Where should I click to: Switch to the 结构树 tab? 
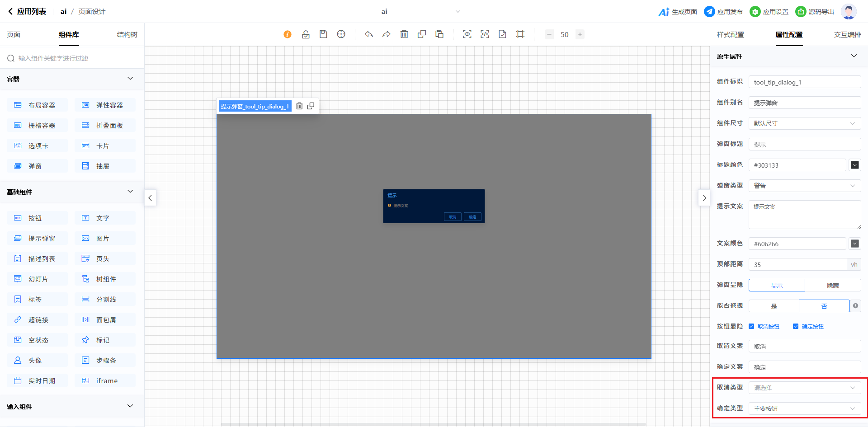[127, 35]
